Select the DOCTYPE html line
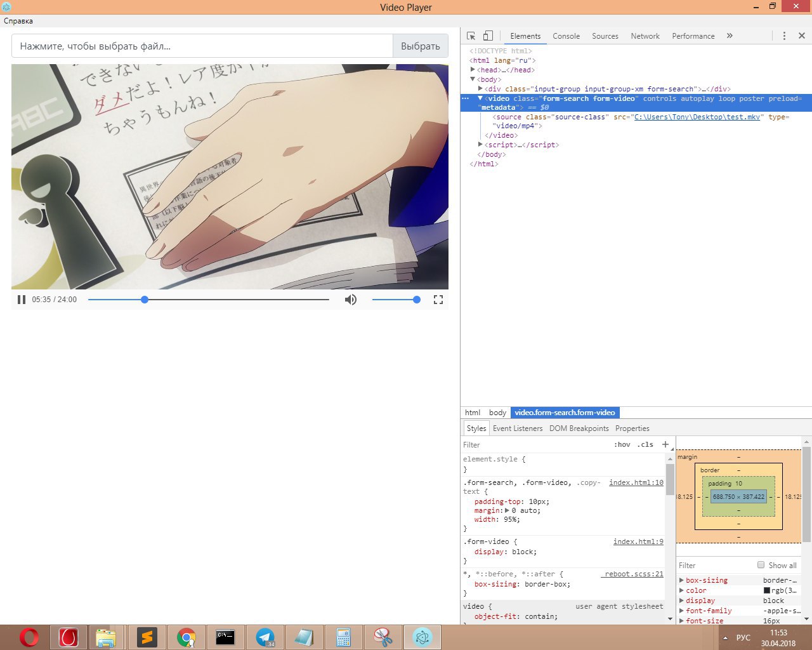The image size is (812, 650). 501,51
